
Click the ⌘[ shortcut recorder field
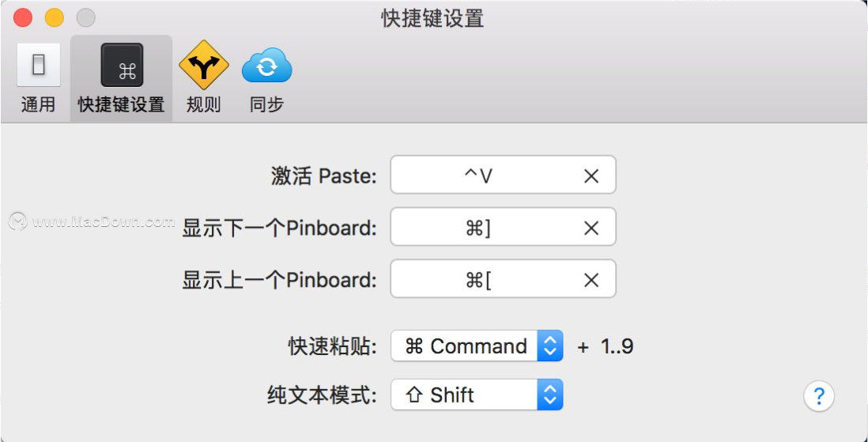coord(504,278)
